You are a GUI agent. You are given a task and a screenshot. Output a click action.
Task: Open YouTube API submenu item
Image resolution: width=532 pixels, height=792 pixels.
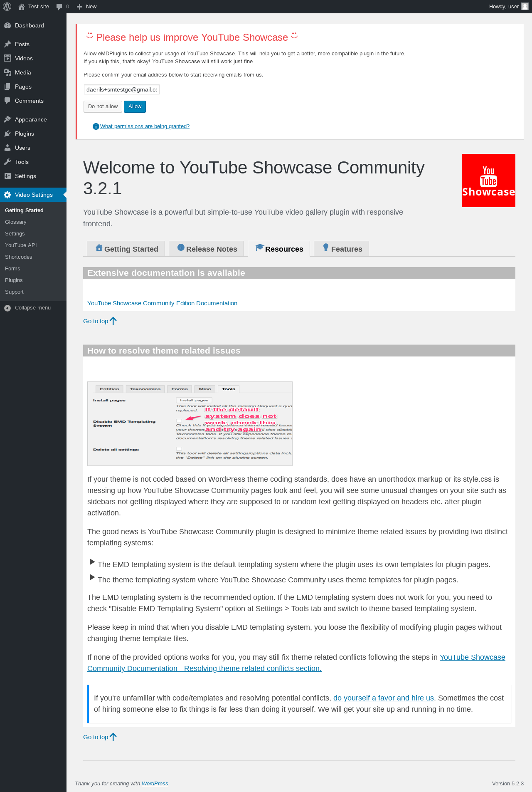point(21,245)
